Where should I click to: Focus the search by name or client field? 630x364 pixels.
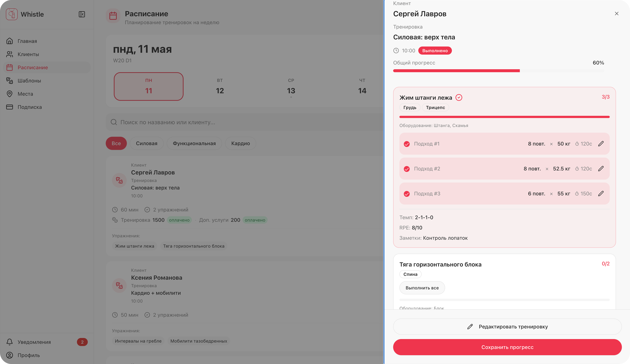pyautogui.click(x=245, y=122)
